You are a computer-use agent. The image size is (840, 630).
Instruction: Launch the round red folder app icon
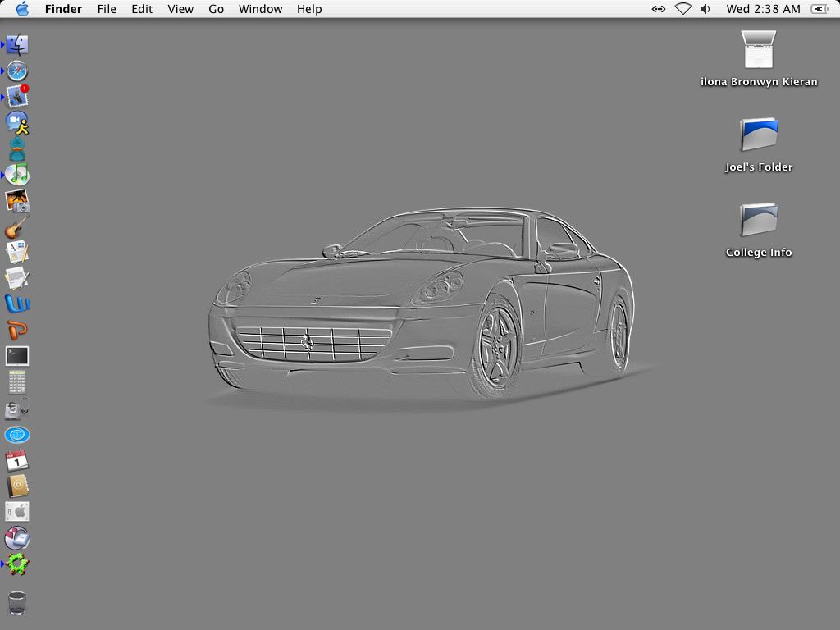[17, 538]
